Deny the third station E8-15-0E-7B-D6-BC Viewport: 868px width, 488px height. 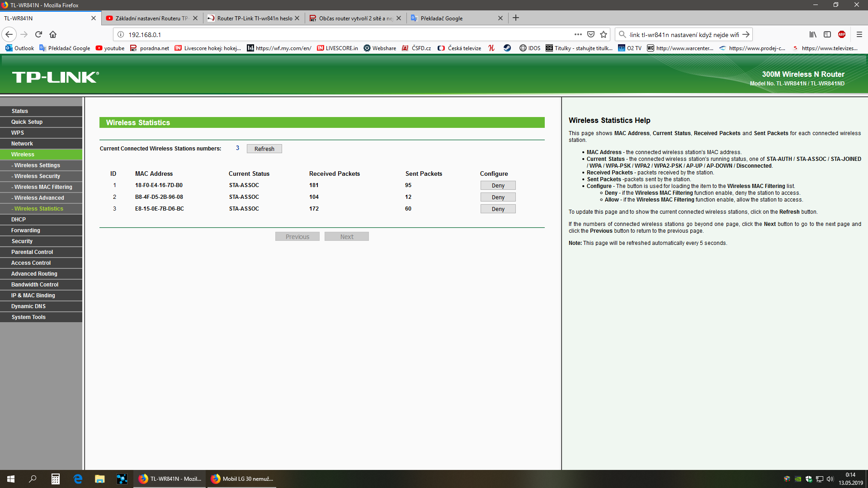click(498, 209)
